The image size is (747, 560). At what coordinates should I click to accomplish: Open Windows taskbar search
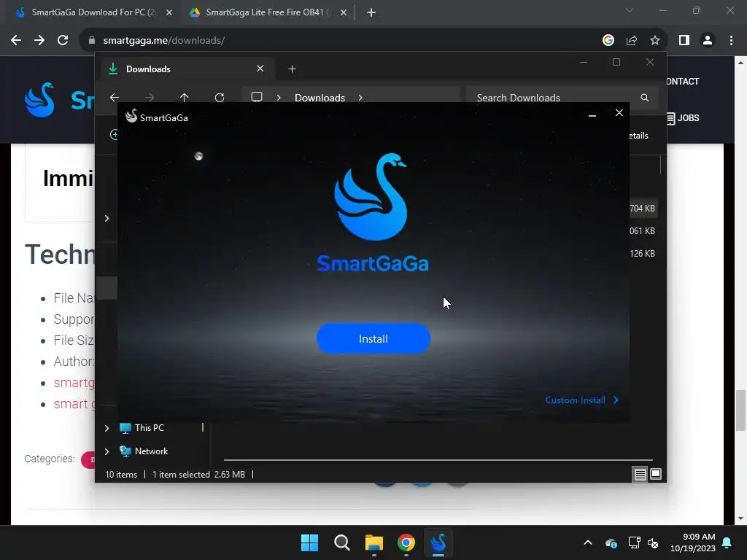tap(342, 542)
